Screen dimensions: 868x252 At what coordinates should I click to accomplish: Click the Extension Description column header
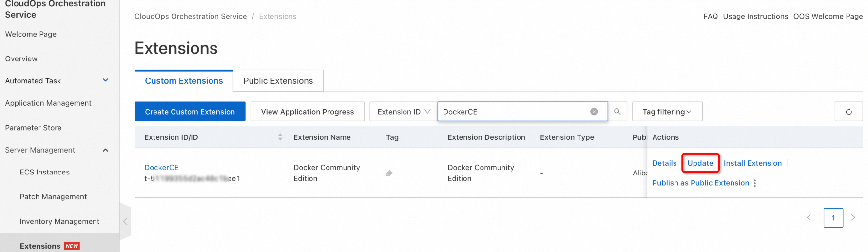tap(486, 137)
